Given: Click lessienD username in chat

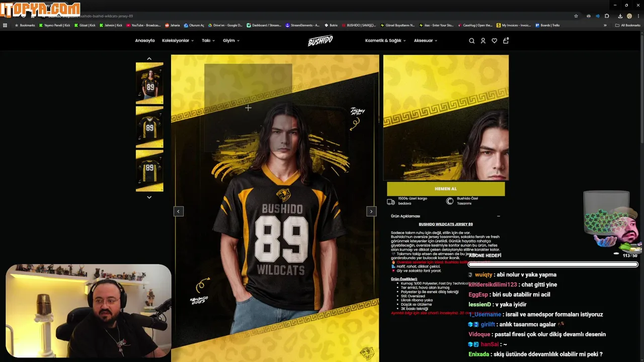Looking at the screenshot, I should click(x=479, y=305).
